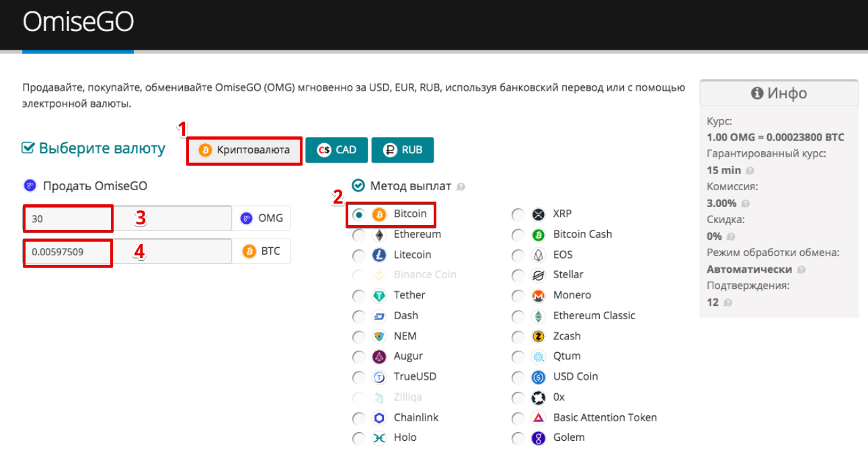Select the Stellar radio button
868x457 pixels.
[x=518, y=276]
